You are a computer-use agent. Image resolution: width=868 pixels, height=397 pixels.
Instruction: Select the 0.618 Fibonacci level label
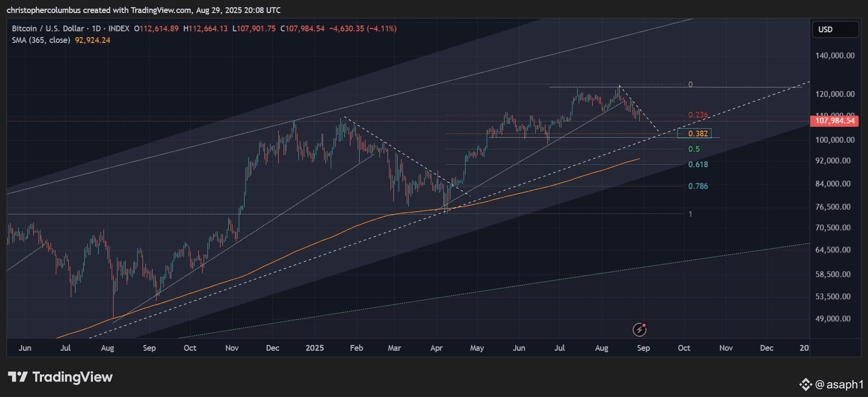698,164
